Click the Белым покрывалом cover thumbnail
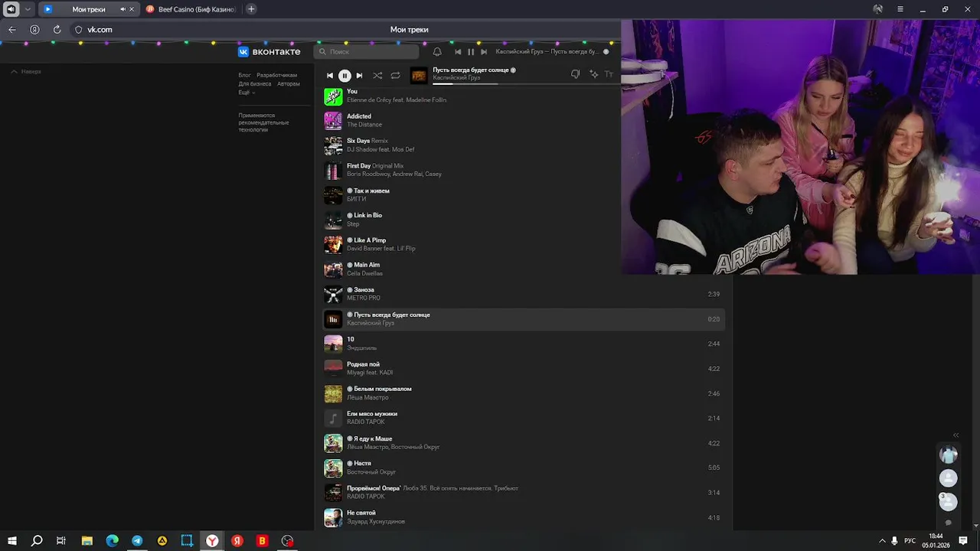 point(333,393)
